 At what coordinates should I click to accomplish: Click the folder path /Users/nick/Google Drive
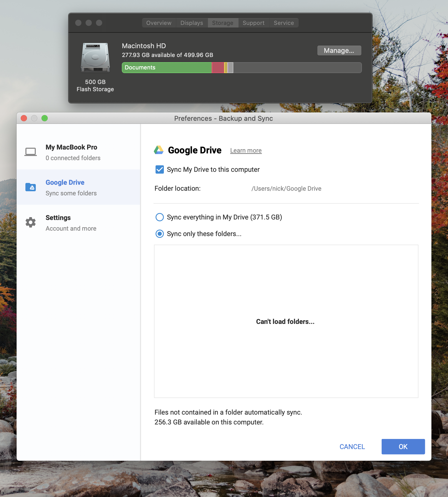[x=286, y=189]
